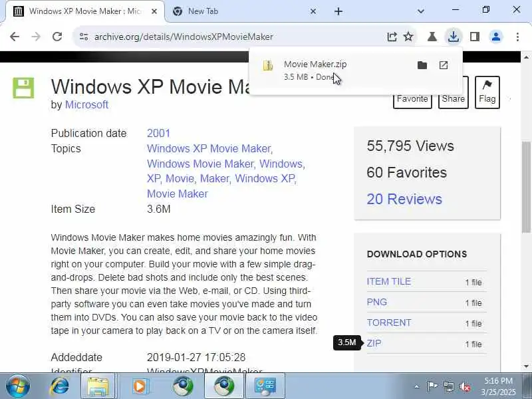
Task: Reload the archive.org page
Action: (57, 37)
